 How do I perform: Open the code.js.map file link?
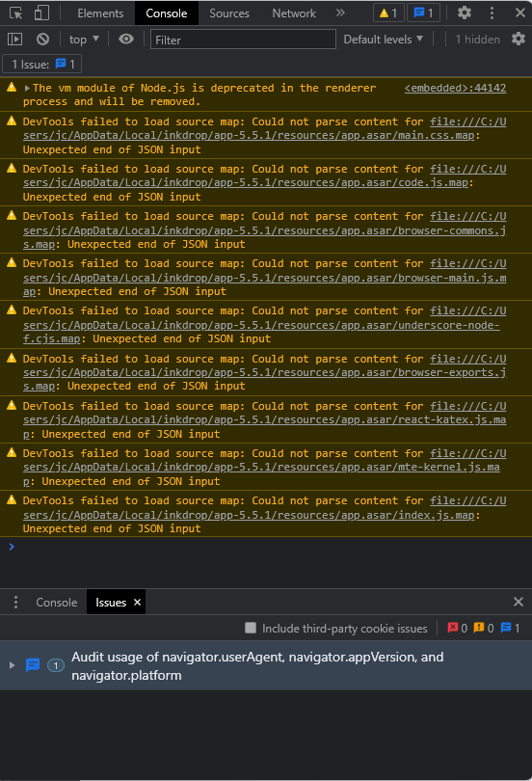coord(264,175)
